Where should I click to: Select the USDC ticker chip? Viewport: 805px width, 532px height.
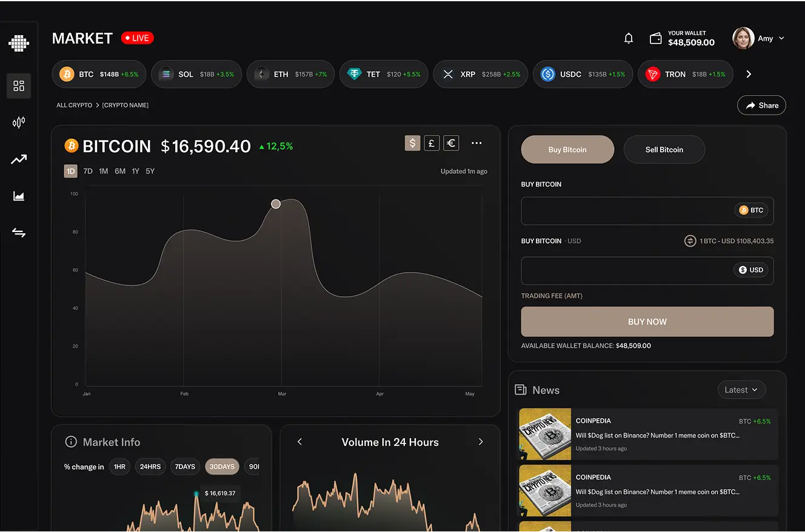(583, 74)
